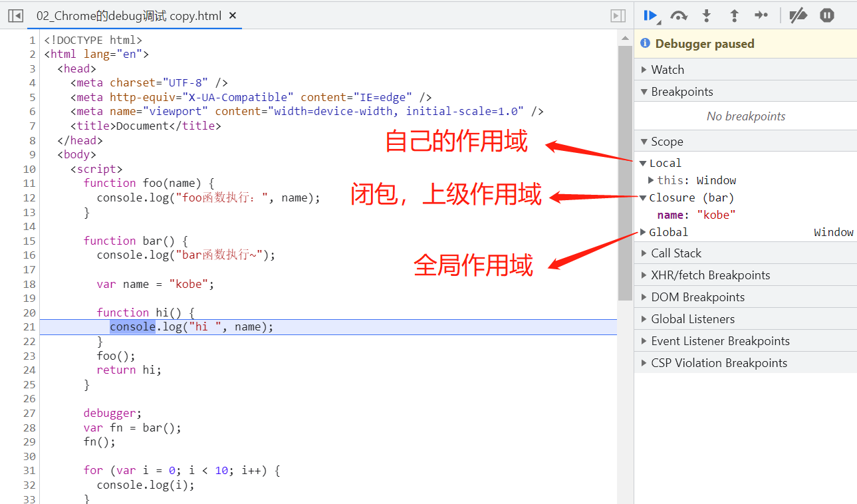857x504 pixels.
Task: Collapse the Breakpoints section
Action: 682,92
